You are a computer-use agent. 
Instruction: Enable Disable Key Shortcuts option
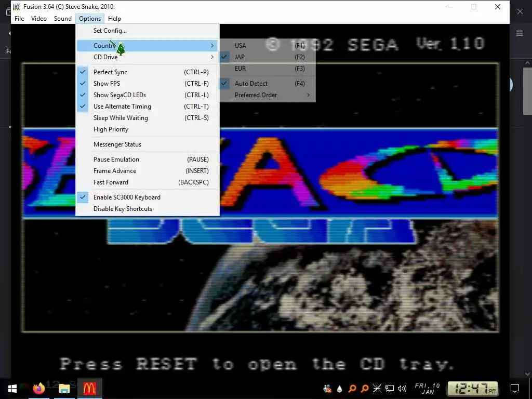(x=147, y=209)
